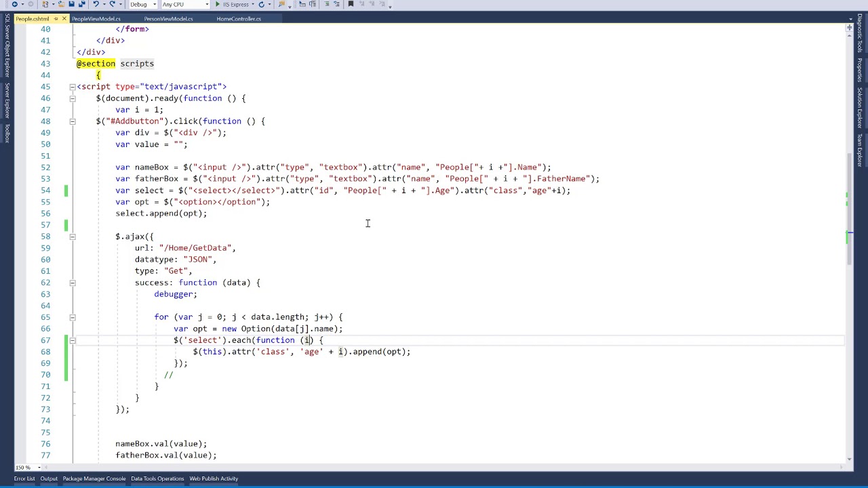
Task: Pin the People.cshtml tab
Action: 56,19
